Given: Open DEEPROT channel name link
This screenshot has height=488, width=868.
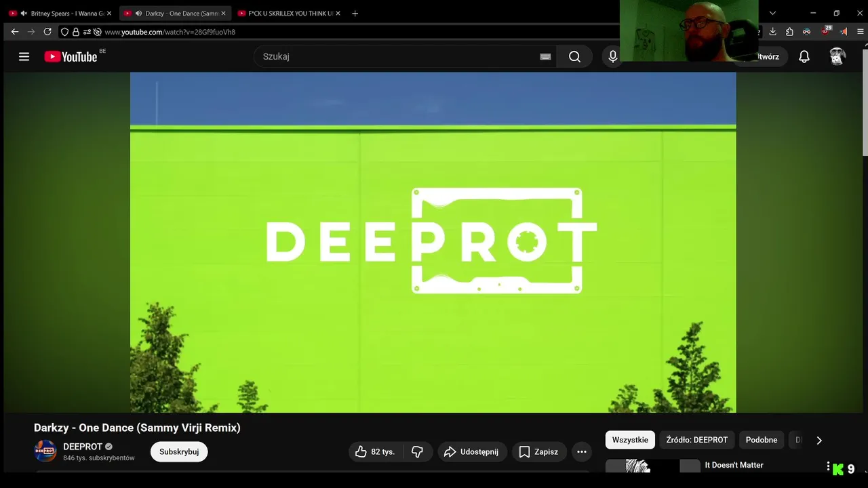Looking at the screenshot, I should pyautogui.click(x=83, y=447).
